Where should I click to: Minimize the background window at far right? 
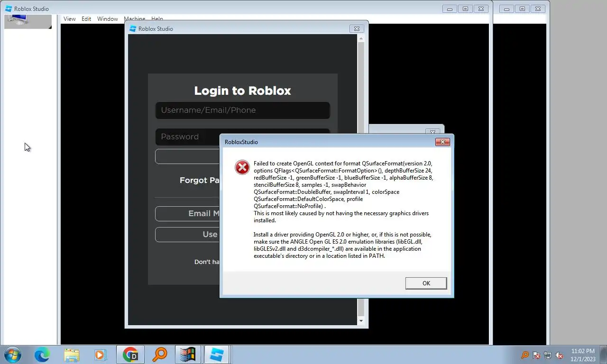[x=506, y=9]
